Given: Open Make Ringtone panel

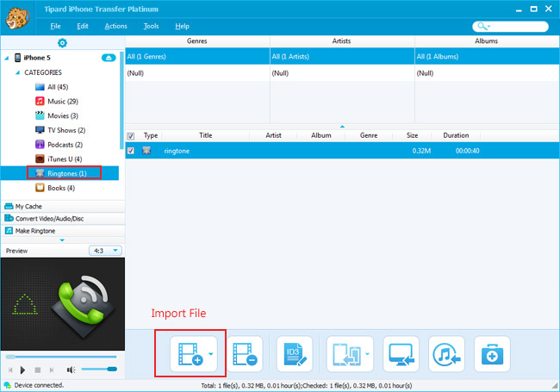Looking at the screenshot, I should click(63, 231).
